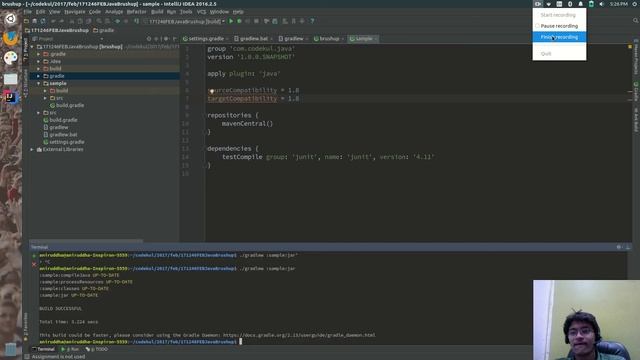Open the Navigate menu
The height and width of the screenshot is (360, 640).
tap(75, 12)
